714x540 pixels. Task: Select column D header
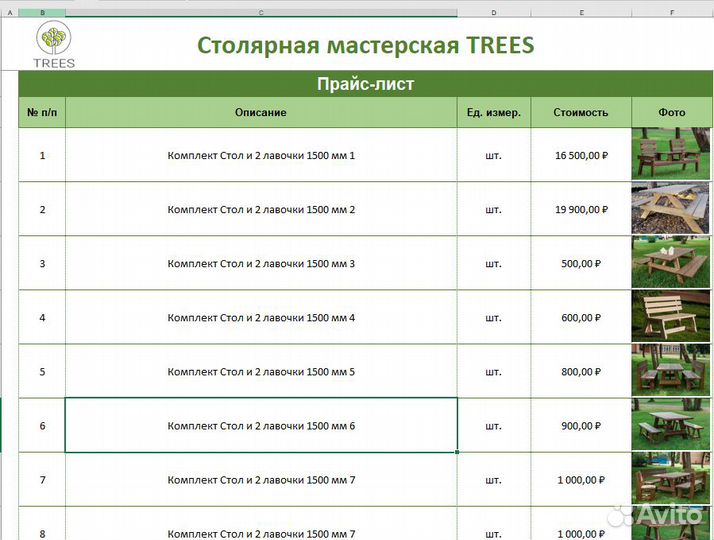point(493,13)
